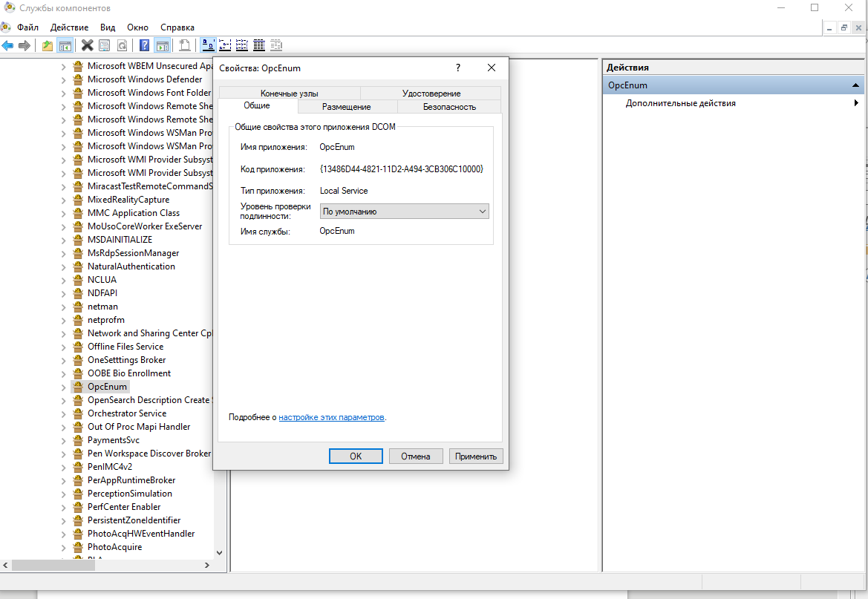Click the Delete X icon in toolbar
Image resolution: width=868 pixels, height=599 pixels.
[87, 45]
